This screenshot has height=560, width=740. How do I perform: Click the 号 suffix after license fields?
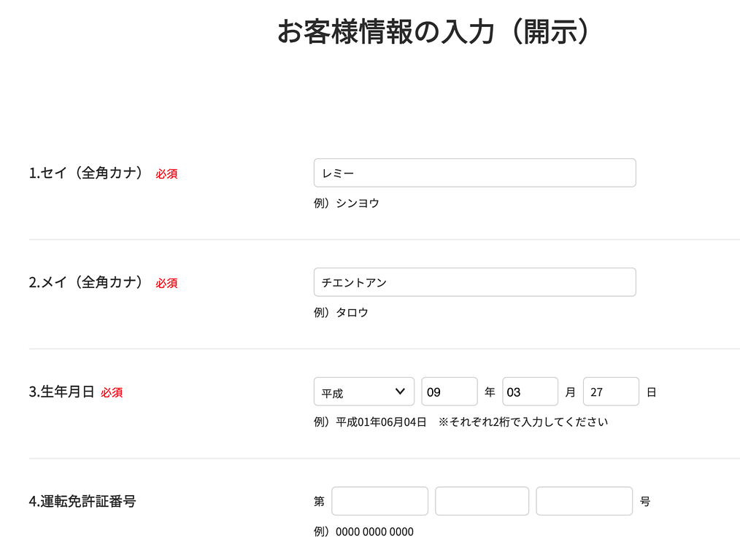click(645, 501)
